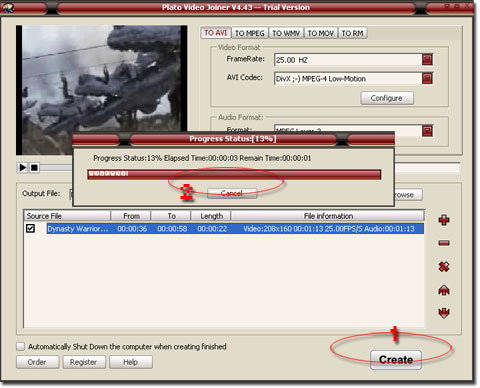
Task: Switch to the TO RM tab
Action: (x=352, y=33)
